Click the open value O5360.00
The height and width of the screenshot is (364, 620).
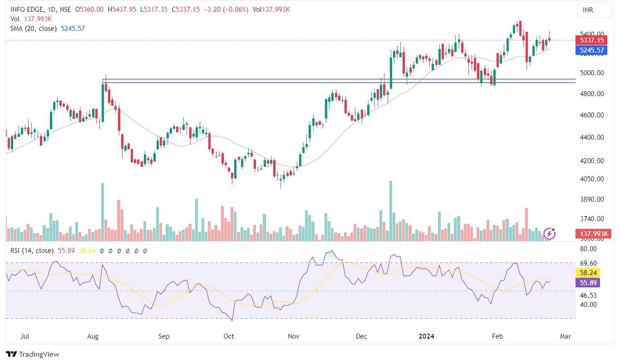[x=89, y=10]
